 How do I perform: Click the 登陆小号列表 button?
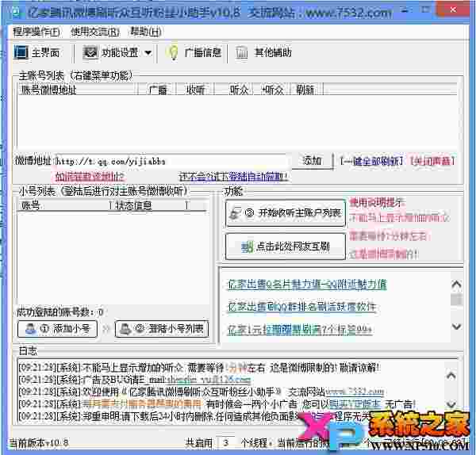point(162,329)
